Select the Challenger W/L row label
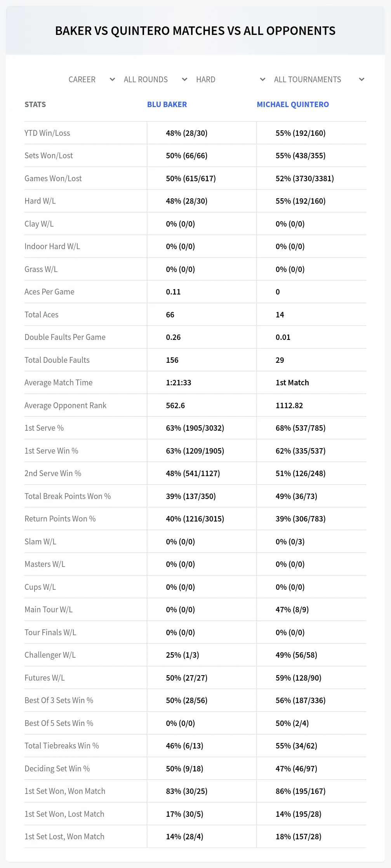391x868 pixels. pos(50,655)
